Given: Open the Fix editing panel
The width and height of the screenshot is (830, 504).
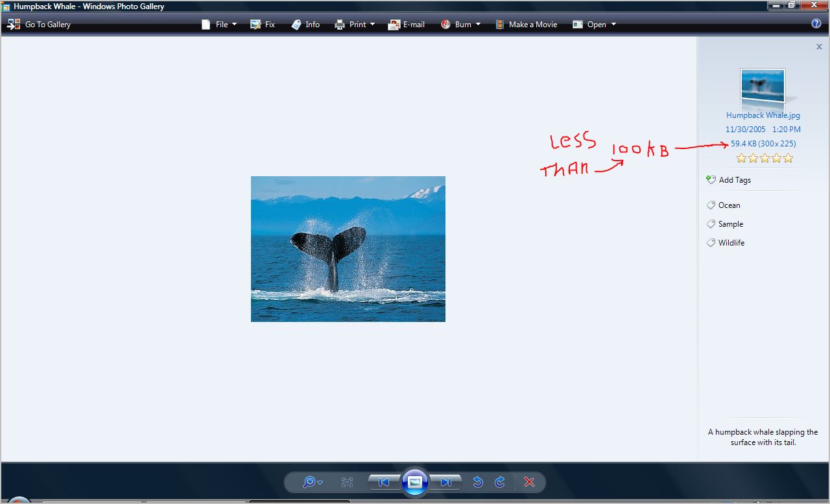Looking at the screenshot, I should (263, 25).
